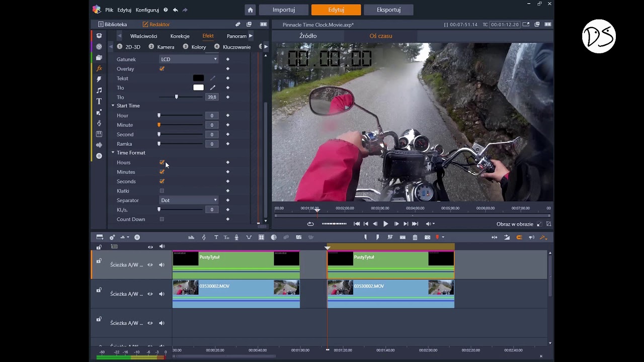The image size is (644, 362).
Task: Uncheck the Seconds checkbox
Action: pyautogui.click(x=162, y=182)
